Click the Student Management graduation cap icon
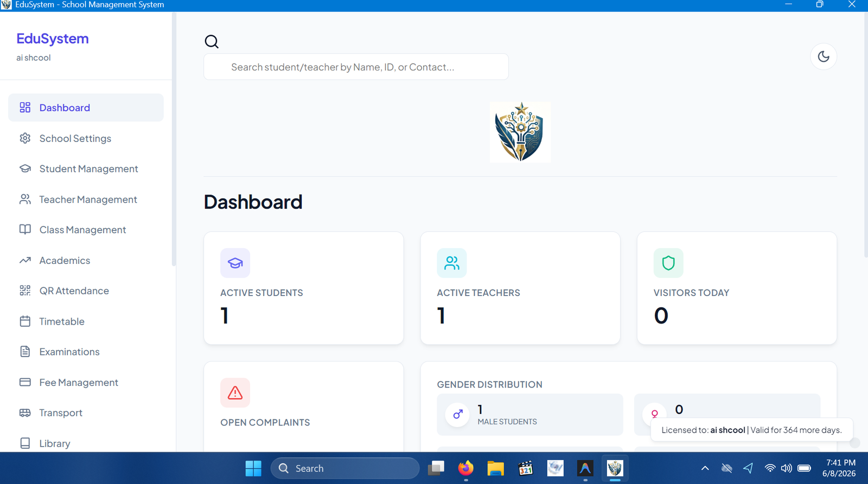This screenshot has height=484, width=868. tap(25, 169)
